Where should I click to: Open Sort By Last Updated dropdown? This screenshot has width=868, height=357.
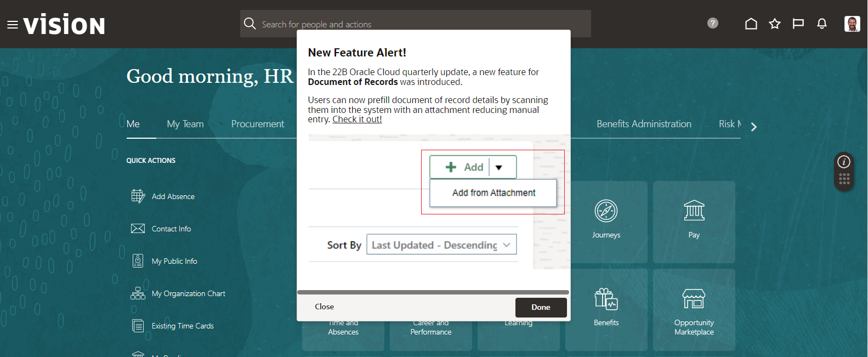tap(442, 245)
